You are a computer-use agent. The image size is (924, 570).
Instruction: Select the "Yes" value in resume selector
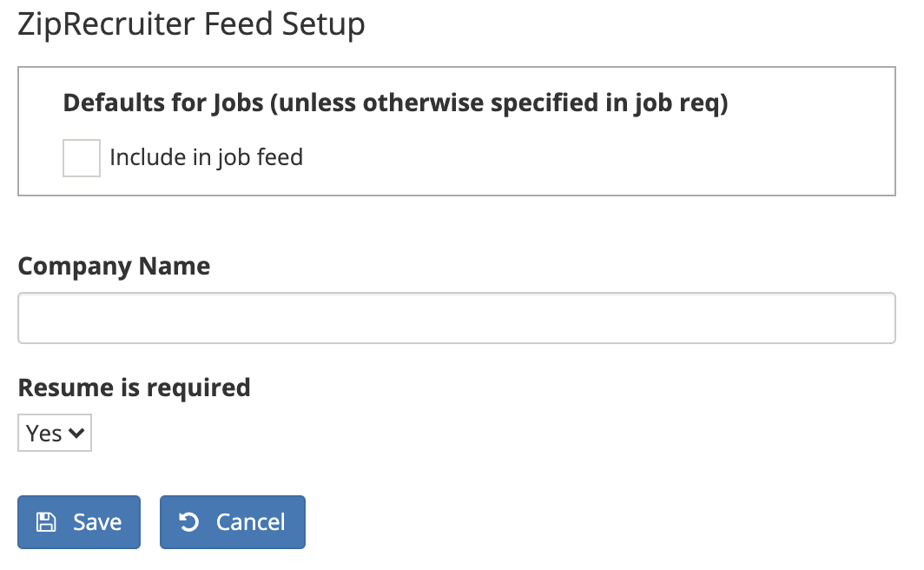(43, 434)
